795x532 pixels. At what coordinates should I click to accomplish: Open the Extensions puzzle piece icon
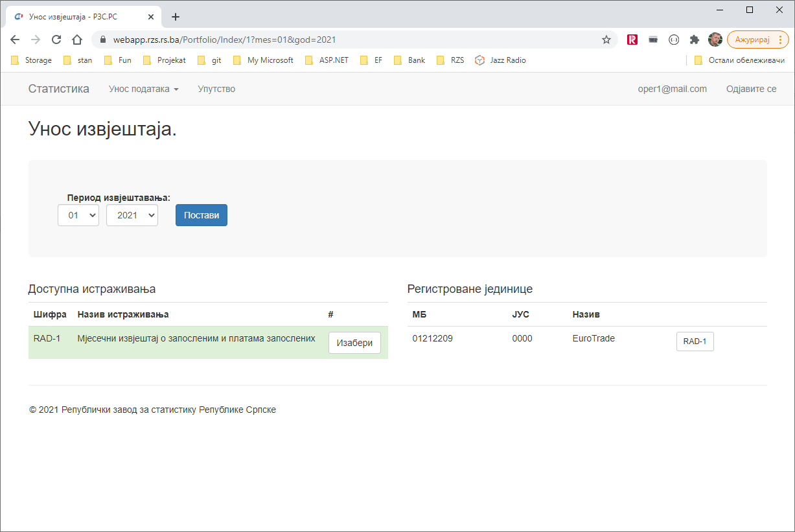coord(695,40)
